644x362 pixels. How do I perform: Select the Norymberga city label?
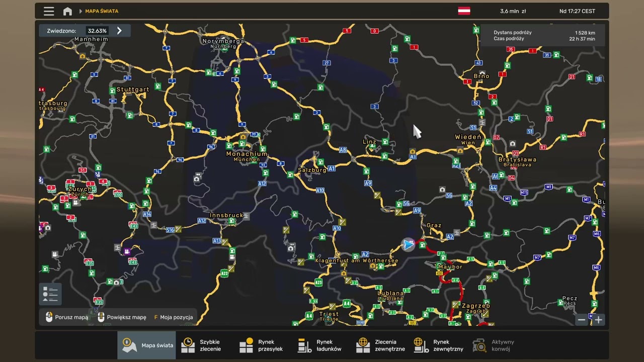(223, 41)
